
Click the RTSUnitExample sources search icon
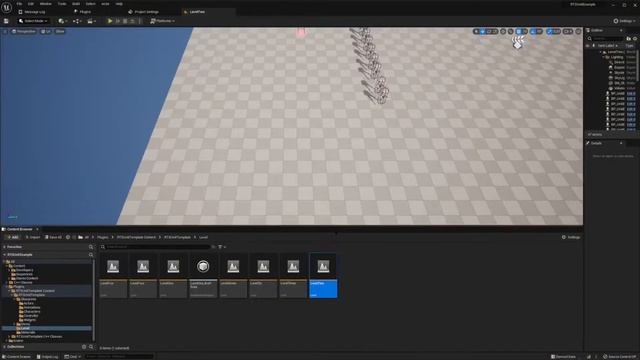pyautogui.click(x=91, y=255)
